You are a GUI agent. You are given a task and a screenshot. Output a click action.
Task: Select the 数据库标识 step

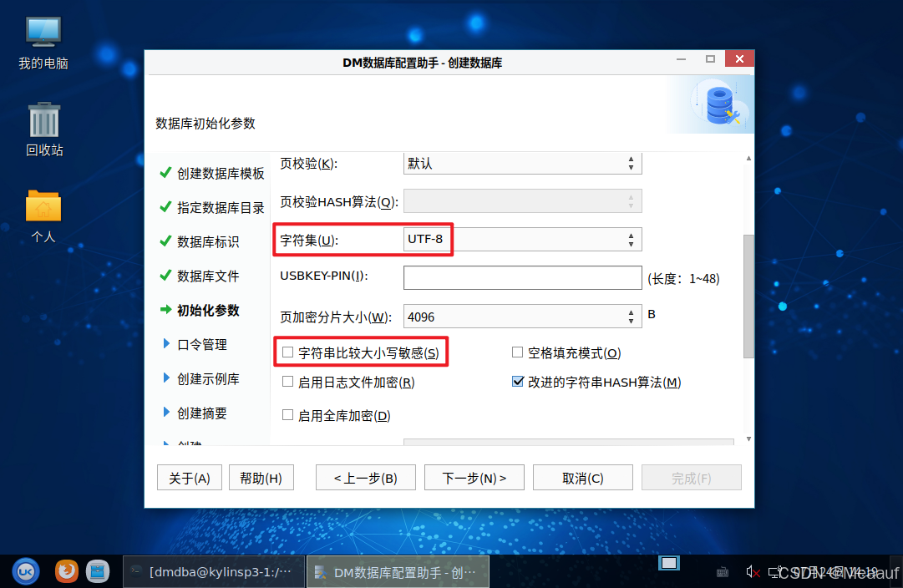pos(208,241)
